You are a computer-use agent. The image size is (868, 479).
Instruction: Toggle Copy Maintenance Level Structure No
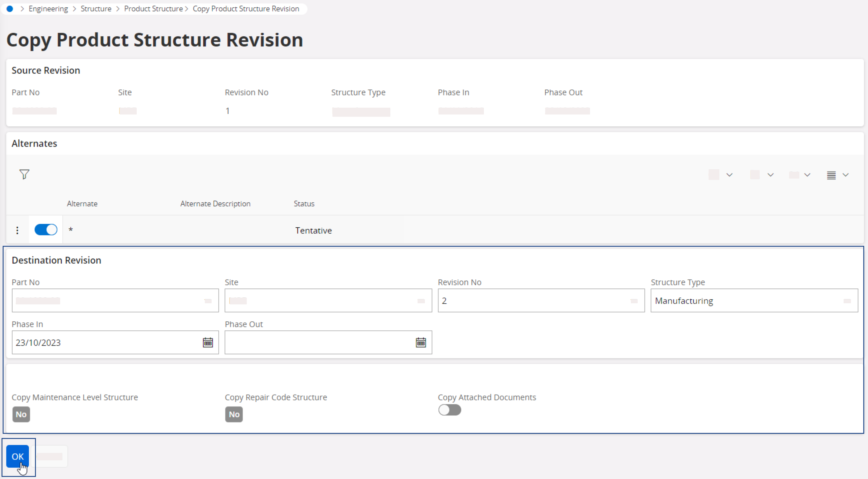pyautogui.click(x=21, y=414)
